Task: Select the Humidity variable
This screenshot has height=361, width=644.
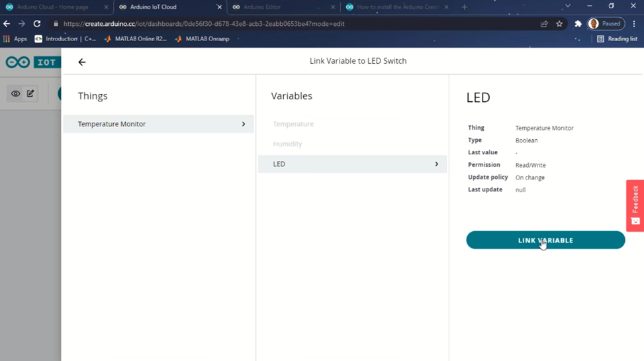Action: [287, 144]
